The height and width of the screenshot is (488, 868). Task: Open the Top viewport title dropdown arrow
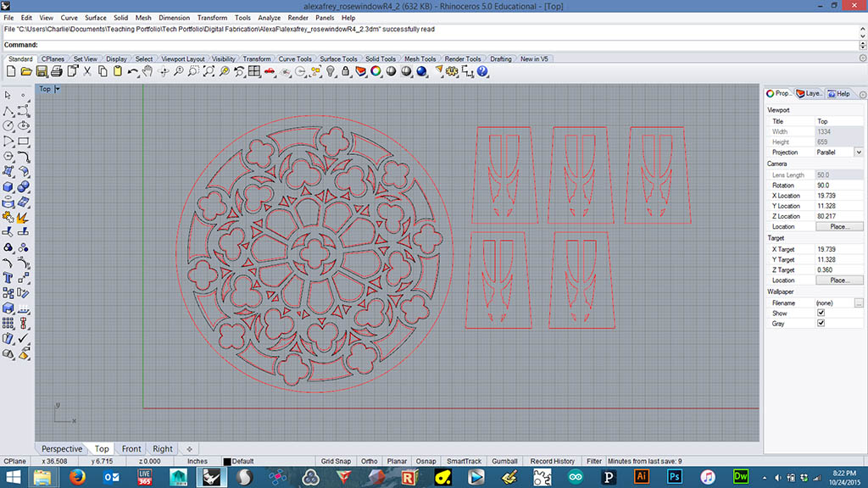point(57,88)
